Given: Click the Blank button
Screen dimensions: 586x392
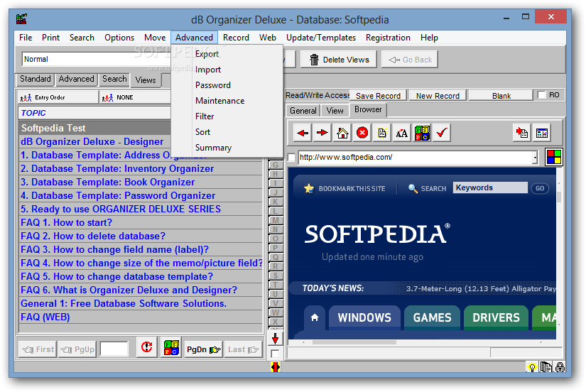Looking at the screenshot, I should click(x=501, y=96).
